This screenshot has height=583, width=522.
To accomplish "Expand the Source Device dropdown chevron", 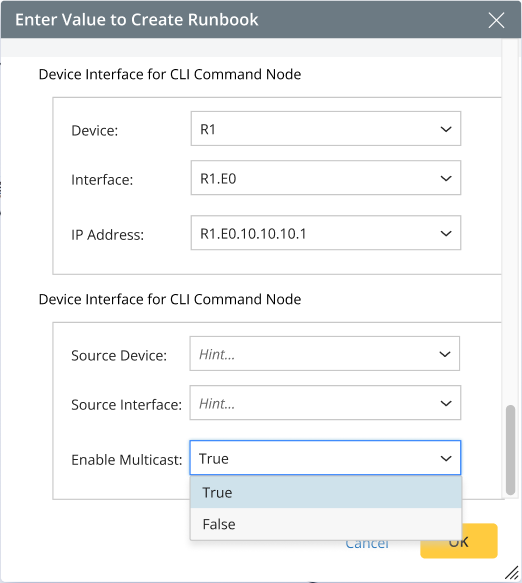I will [x=445, y=354].
